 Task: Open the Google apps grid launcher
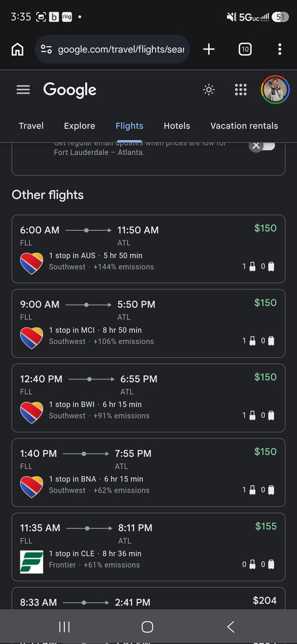pos(241,90)
